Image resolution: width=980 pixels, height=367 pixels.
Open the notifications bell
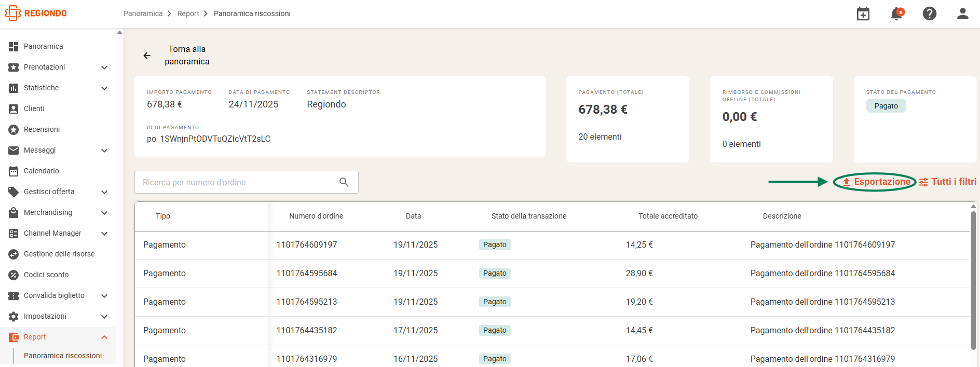pos(896,13)
